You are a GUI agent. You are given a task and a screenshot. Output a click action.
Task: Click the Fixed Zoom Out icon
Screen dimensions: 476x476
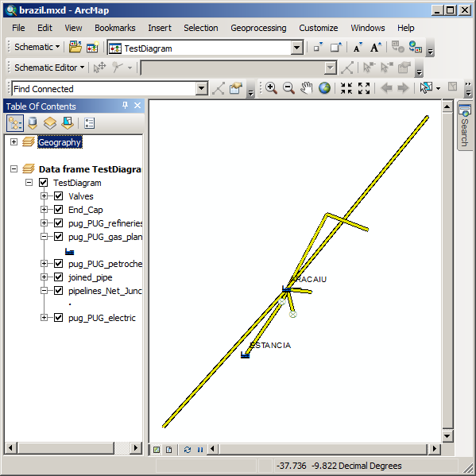click(364, 88)
